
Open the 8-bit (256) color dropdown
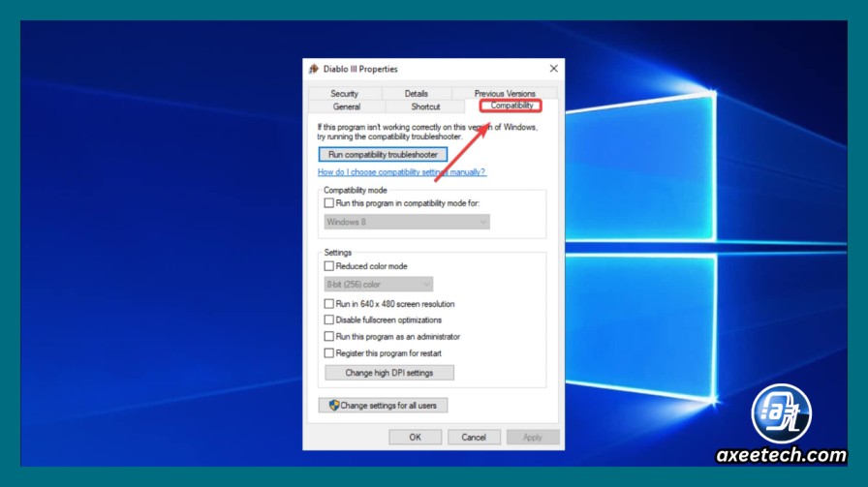[x=378, y=285]
